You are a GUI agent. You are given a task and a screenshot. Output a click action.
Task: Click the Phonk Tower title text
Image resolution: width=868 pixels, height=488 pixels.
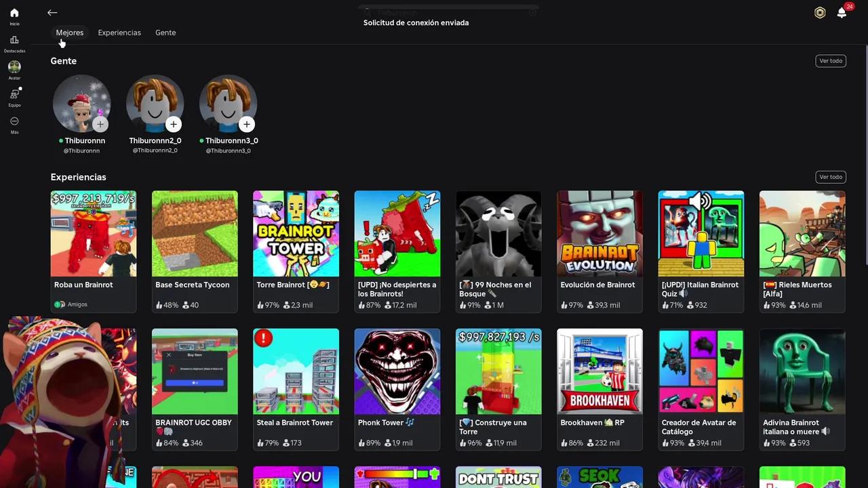[386, 422]
